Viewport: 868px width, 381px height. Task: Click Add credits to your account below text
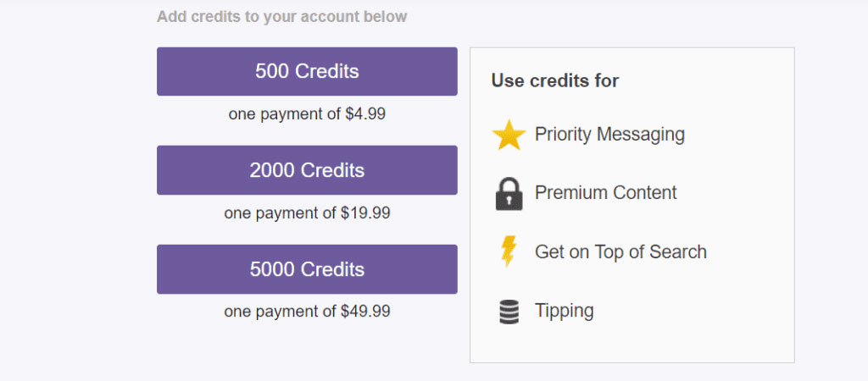tap(281, 16)
